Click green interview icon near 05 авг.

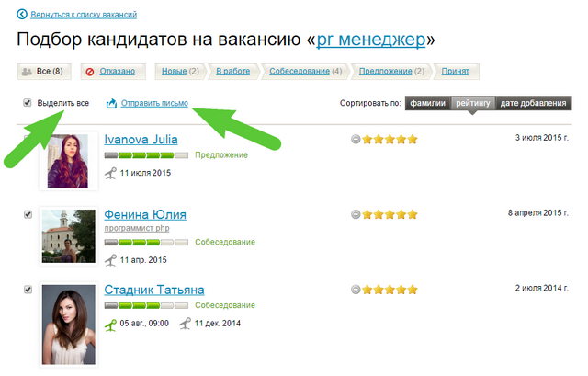coord(110,323)
